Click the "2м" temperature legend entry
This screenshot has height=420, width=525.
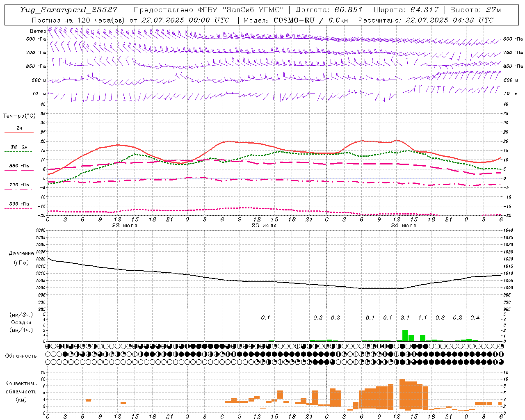pos(19,128)
